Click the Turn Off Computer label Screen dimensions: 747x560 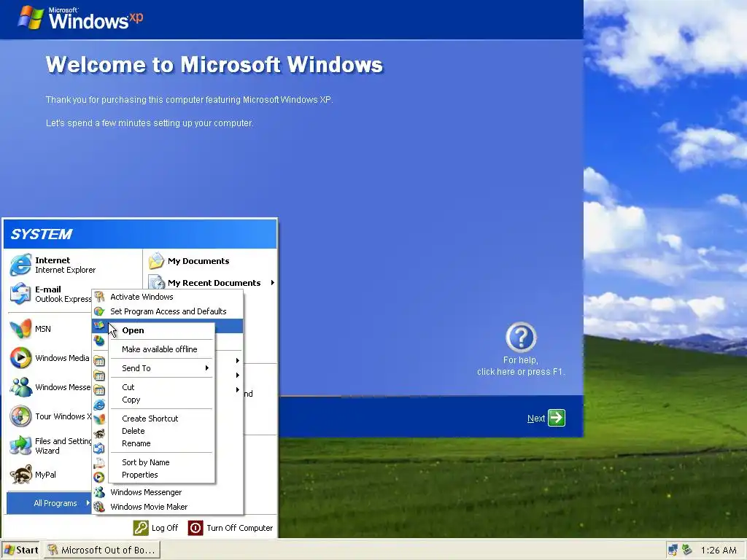click(239, 528)
